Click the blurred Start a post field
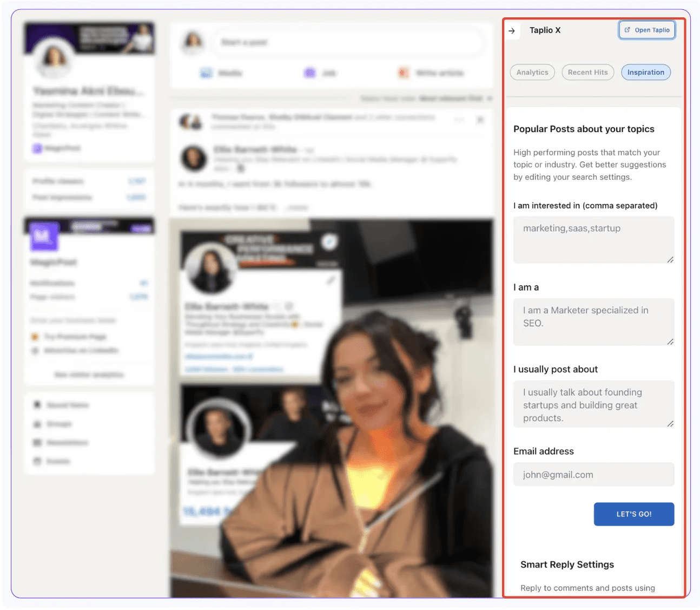This screenshot has width=700, height=610. (348, 42)
